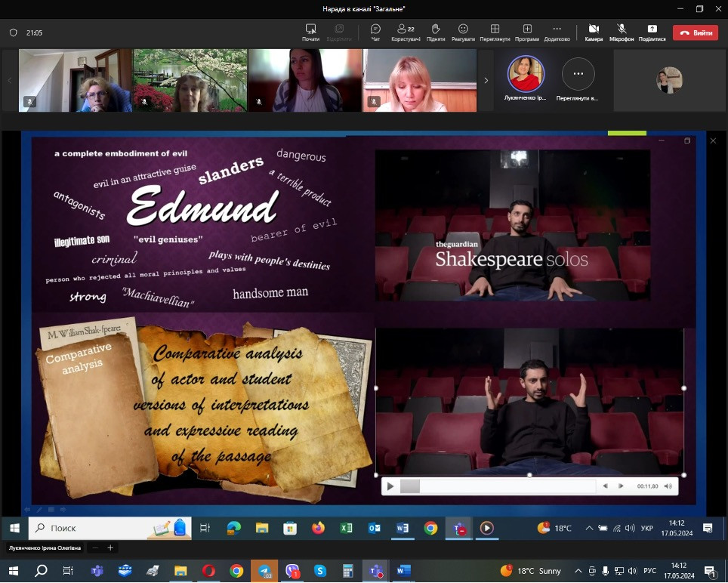Viewport: 728px width, 583px height.
Task: Show next participants with right chevron
Action: point(486,80)
